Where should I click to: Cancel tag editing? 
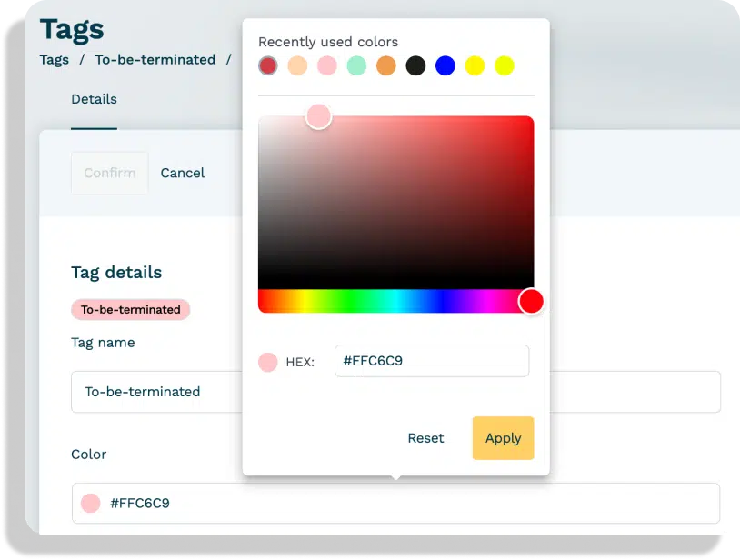click(183, 173)
